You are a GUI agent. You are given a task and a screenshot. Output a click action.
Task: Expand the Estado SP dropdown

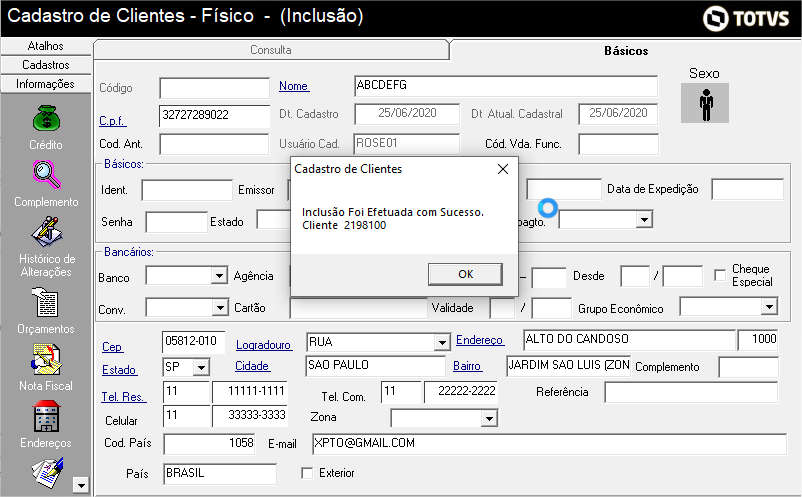[201, 367]
